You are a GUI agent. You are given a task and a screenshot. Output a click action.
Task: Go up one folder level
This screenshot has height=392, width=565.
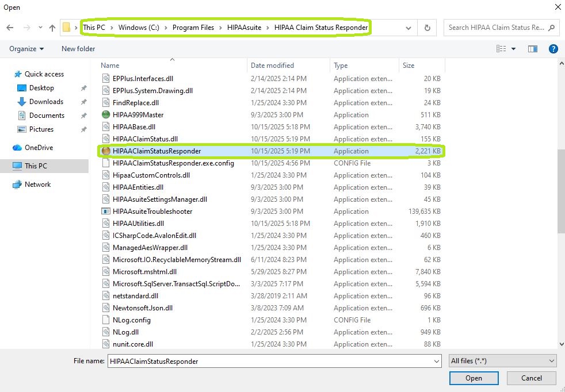pos(52,28)
